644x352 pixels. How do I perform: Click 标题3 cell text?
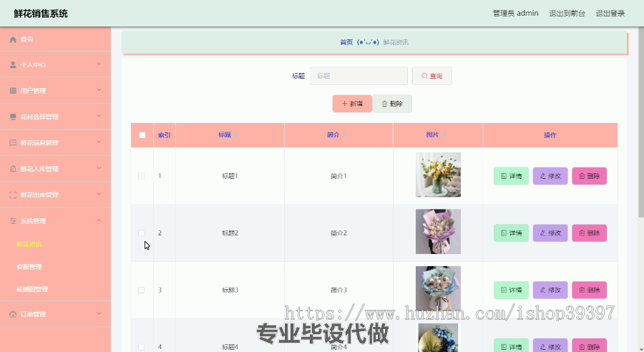click(x=230, y=290)
